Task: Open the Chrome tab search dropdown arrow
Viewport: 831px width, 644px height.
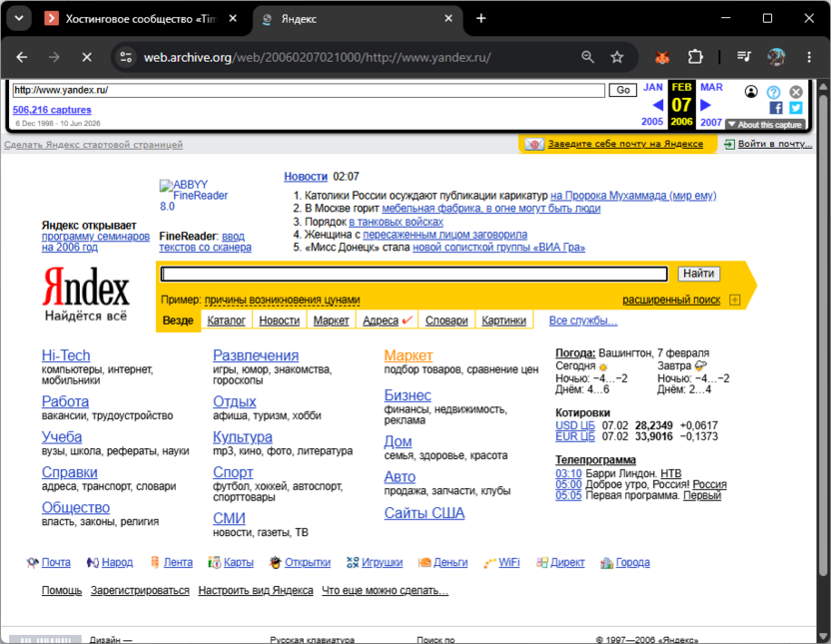Action: pyautogui.click(x=19, y=19)
